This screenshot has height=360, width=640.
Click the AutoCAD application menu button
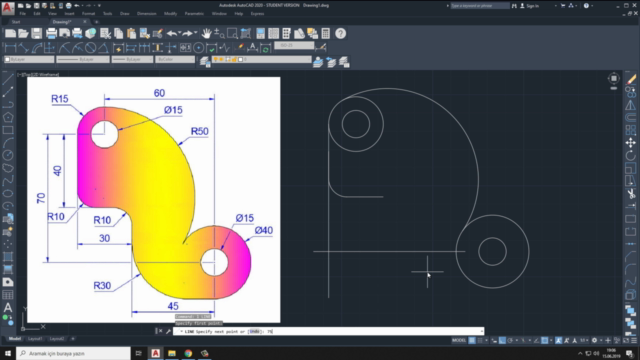[7, 8]
